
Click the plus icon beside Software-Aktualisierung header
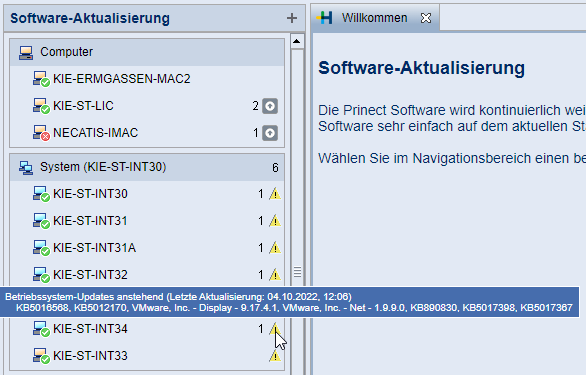tap(292, 18)
